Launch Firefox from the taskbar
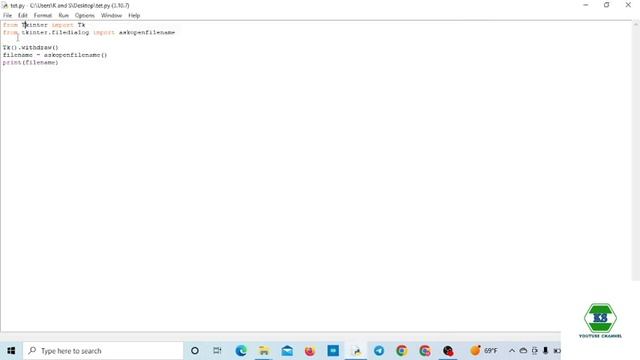 310,351
